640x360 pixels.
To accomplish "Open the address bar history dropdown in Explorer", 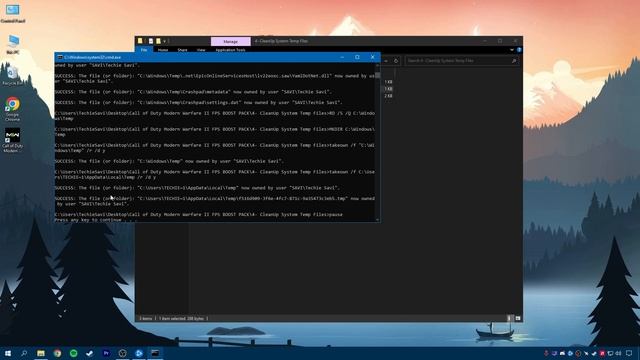I will (x=386, y=61).
